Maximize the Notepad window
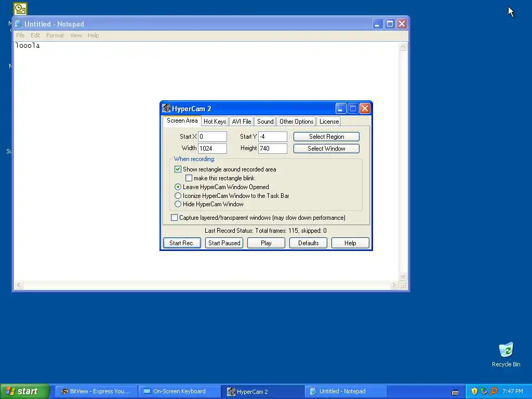 coord(390,24)
